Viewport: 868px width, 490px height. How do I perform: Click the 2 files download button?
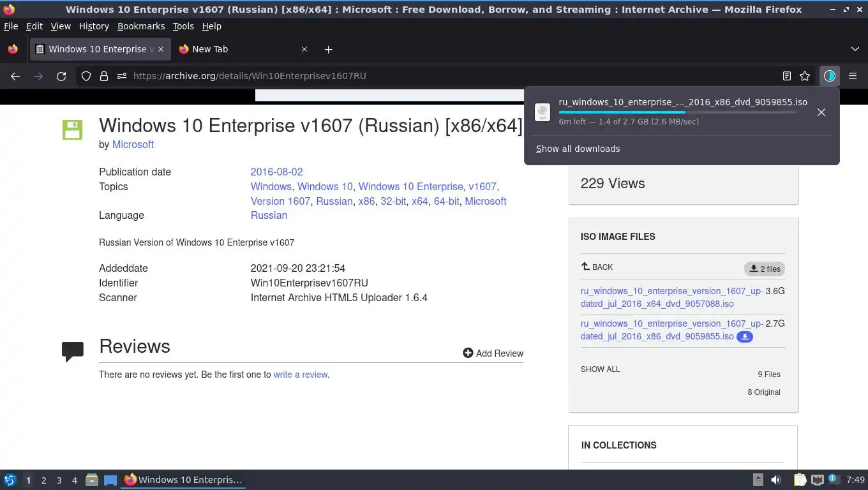(x=765, y=269)
